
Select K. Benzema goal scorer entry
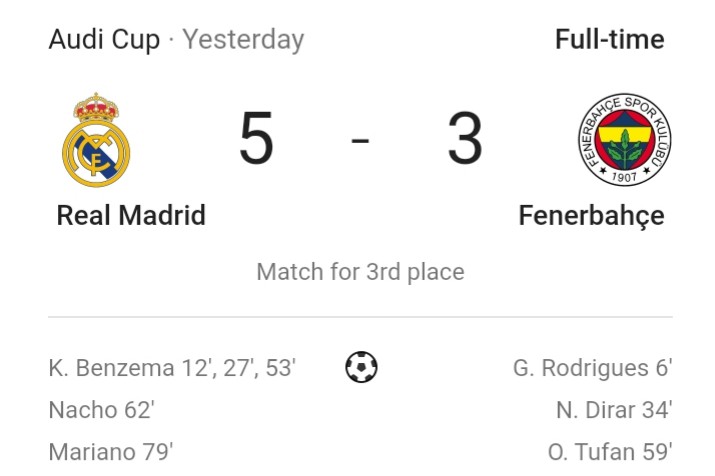click(172, 368)
